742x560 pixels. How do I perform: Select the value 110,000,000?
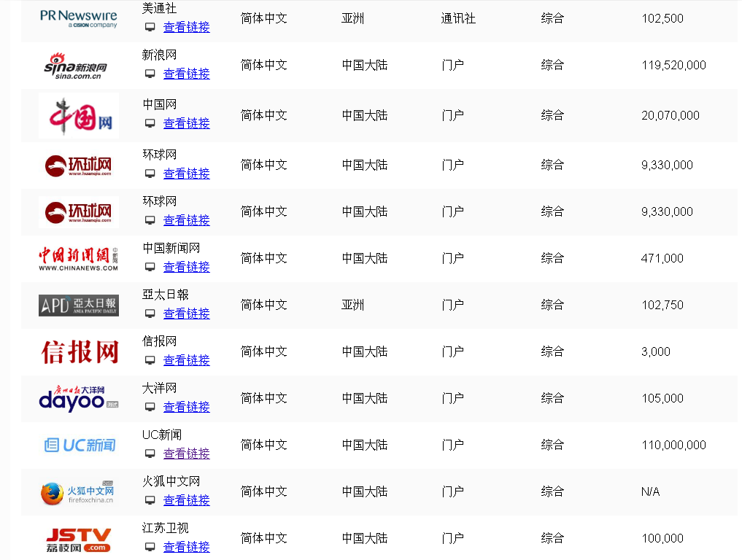point(674,445)
